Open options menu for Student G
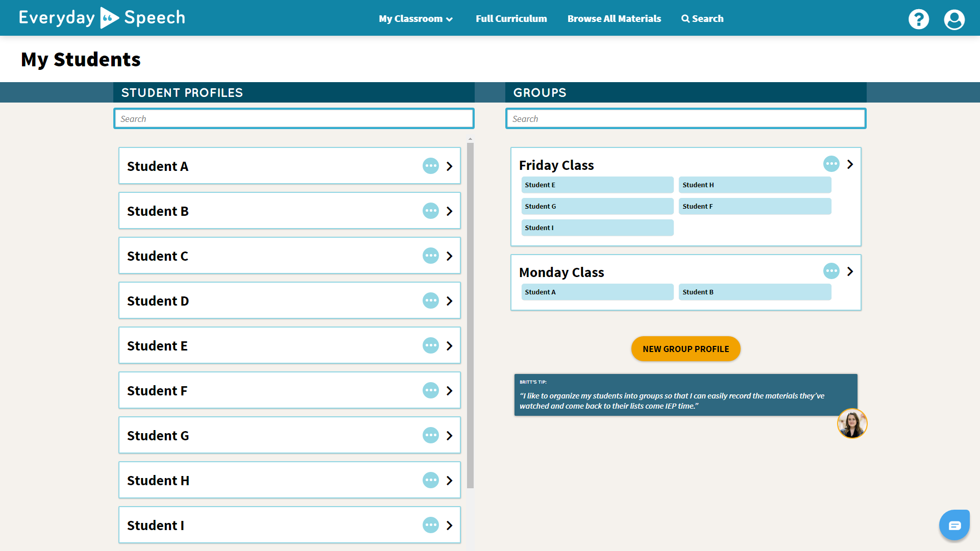The width and height of the screenshot is (980, 551). pyautogui.click(x=431, y=435)
